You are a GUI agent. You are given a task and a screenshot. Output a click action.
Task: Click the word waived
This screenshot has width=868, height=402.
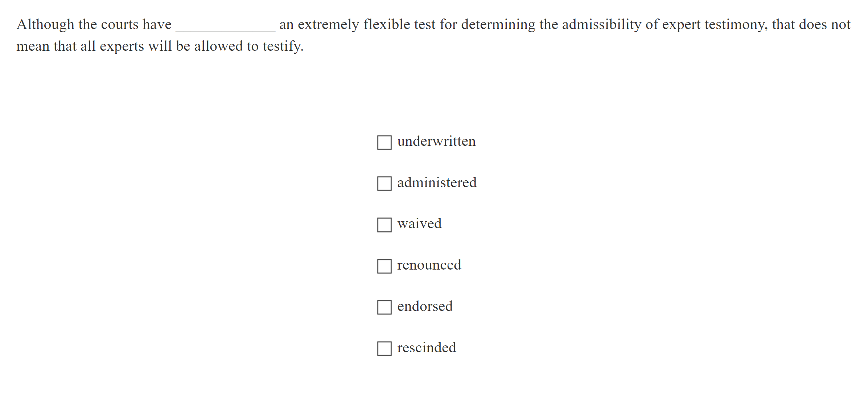(419, 224)
